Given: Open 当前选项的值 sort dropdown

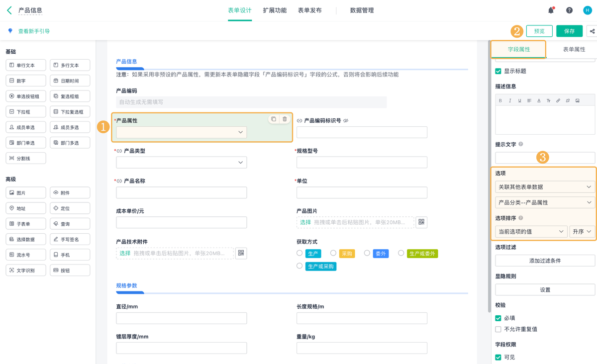Looking at the screenshot, I should click(x=531, y=232).
